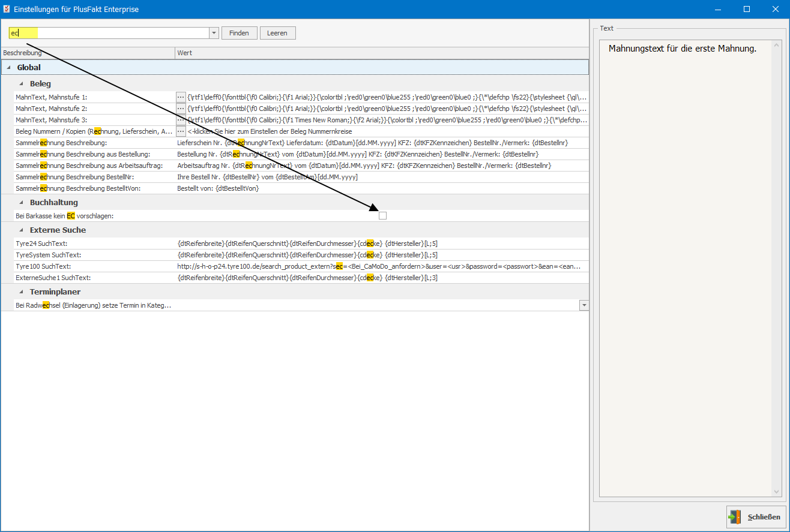
Task: Click the Finden button
Action: tap(240, 33)
